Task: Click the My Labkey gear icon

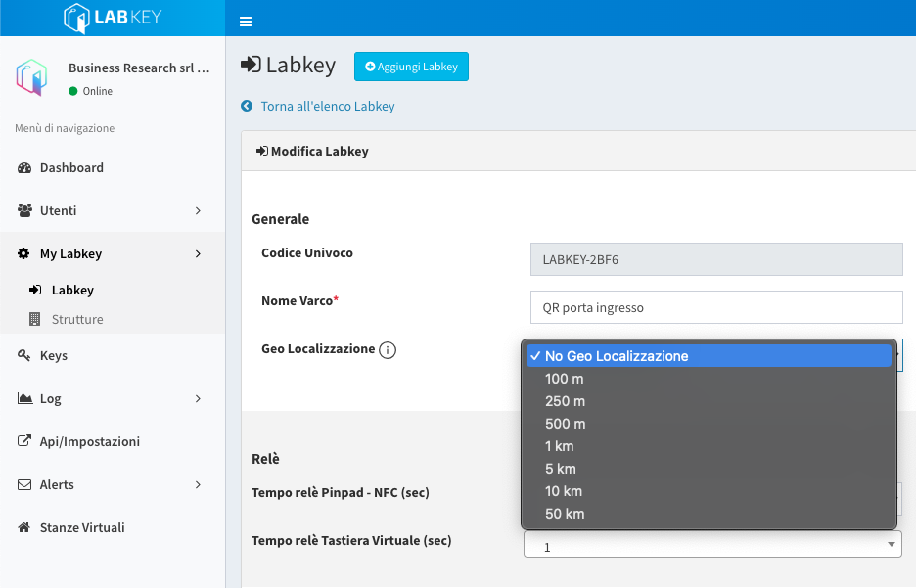Action: coord(23,254)
